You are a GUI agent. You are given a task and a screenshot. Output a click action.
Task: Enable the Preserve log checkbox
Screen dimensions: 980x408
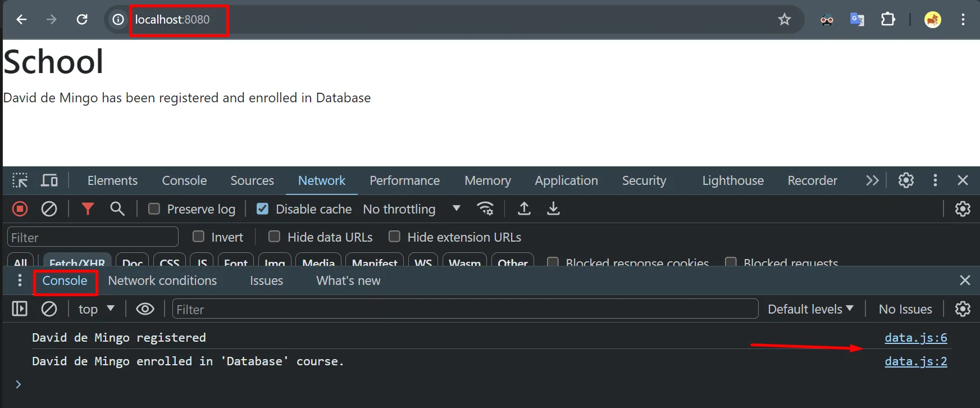point(154,209)
